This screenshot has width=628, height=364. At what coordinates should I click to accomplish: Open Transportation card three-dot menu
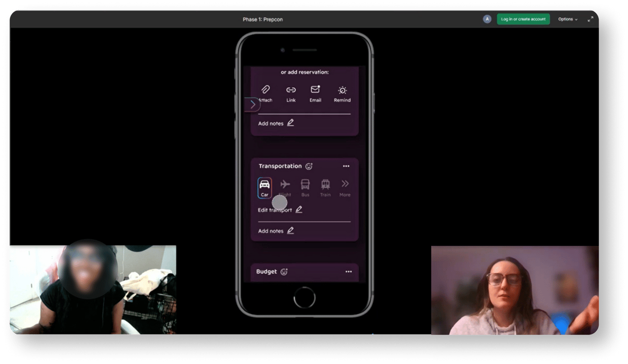coord(346,166)
